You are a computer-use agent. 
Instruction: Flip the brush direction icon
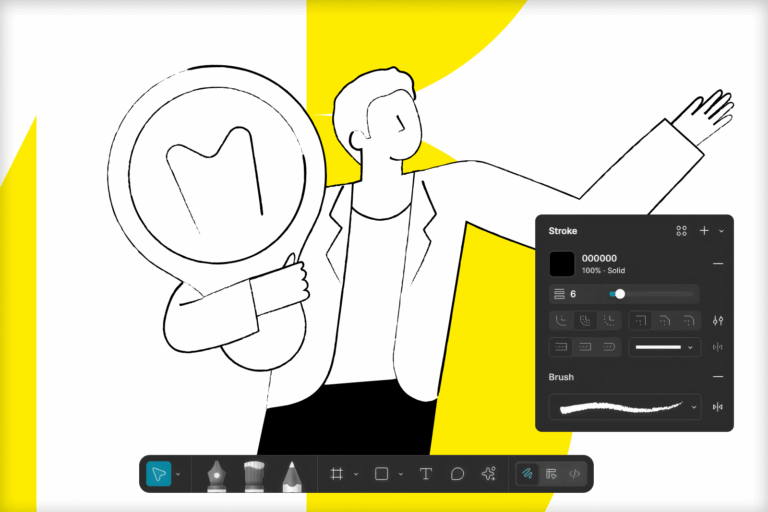click(718, 407)
